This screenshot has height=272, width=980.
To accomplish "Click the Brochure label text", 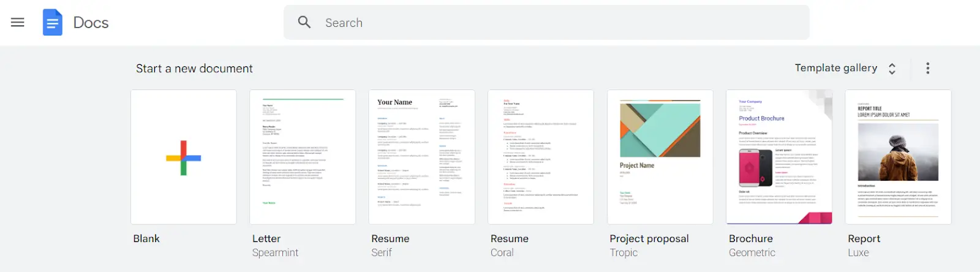I will (x=751, y=239).
